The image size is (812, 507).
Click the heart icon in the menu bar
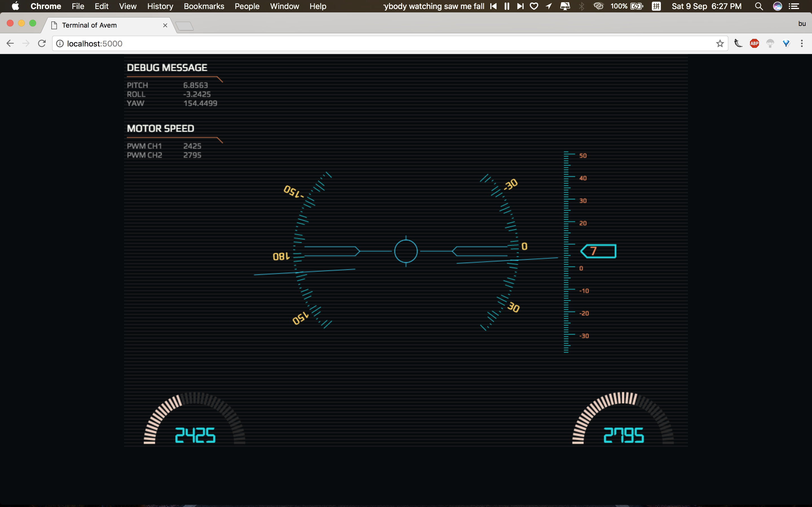coord(534,6)
